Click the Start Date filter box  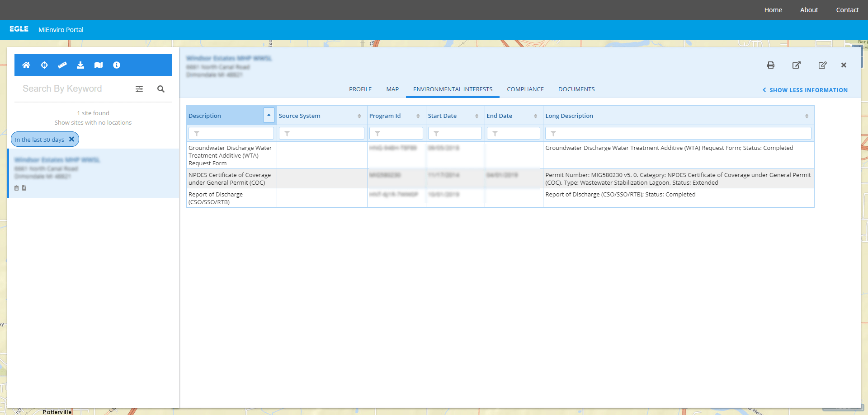click(x=455, y=133)
